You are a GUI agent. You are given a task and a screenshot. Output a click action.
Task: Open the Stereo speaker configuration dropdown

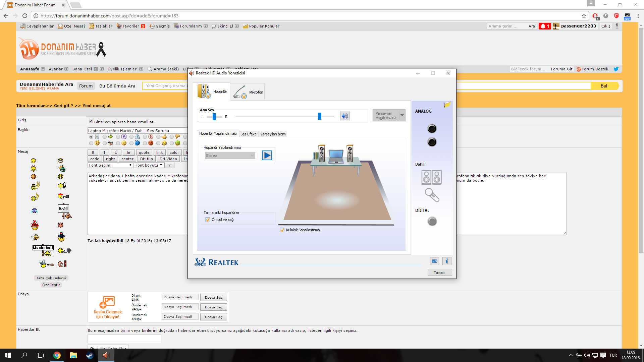230,156
